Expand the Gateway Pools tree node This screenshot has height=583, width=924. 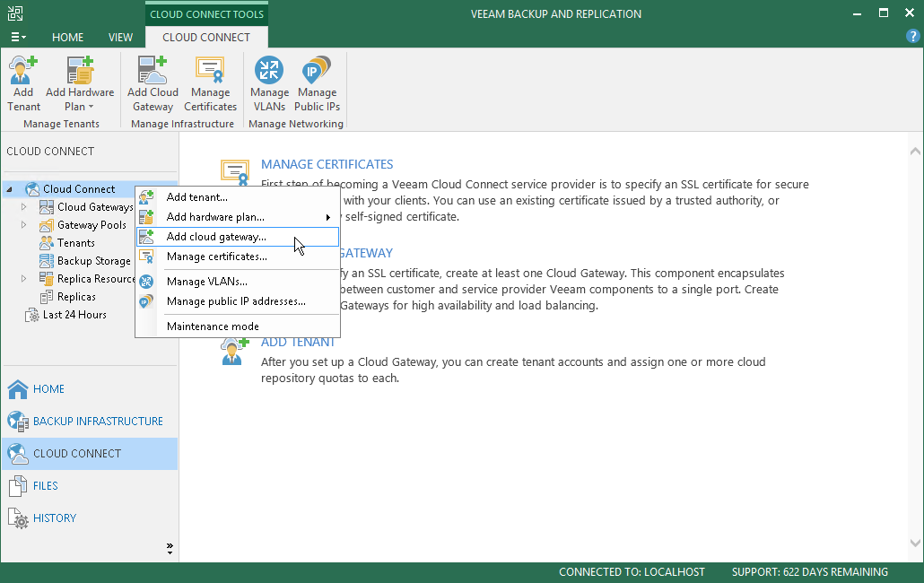pos(23,225)
